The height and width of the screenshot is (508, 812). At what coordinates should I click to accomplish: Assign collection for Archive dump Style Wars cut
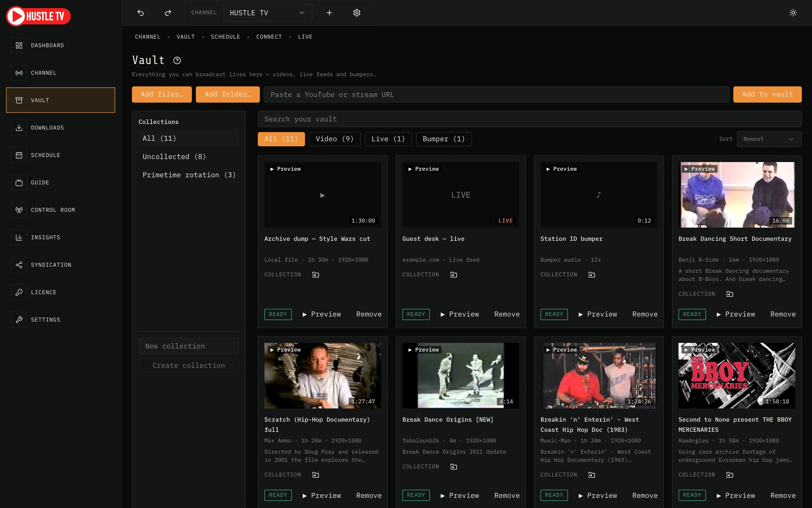coord(315,275)
